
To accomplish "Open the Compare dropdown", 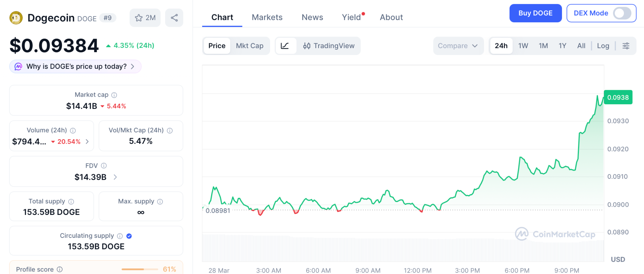I will click(x=458, y=46).
